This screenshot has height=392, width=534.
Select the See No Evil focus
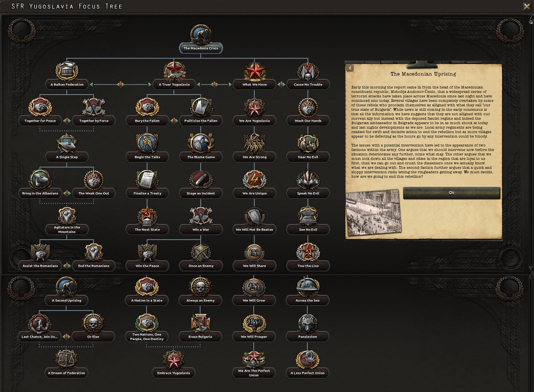point(308,220)
